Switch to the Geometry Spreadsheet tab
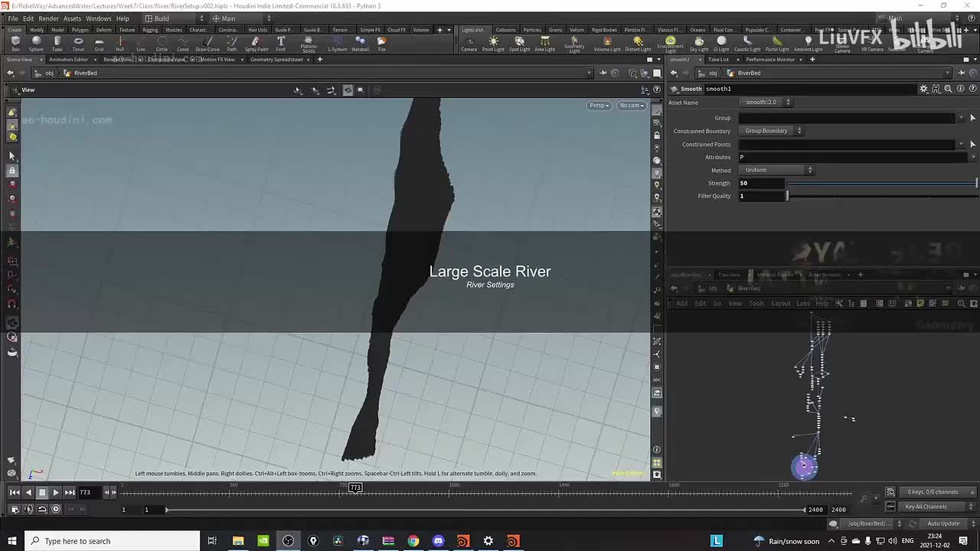980x551 pixels. pos(276,60)
